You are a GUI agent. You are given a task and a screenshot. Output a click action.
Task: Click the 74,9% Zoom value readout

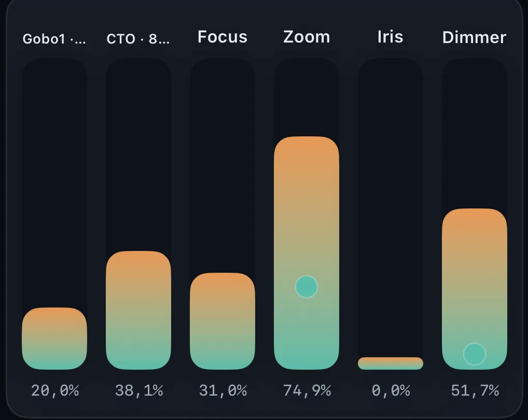click(307, 390)
